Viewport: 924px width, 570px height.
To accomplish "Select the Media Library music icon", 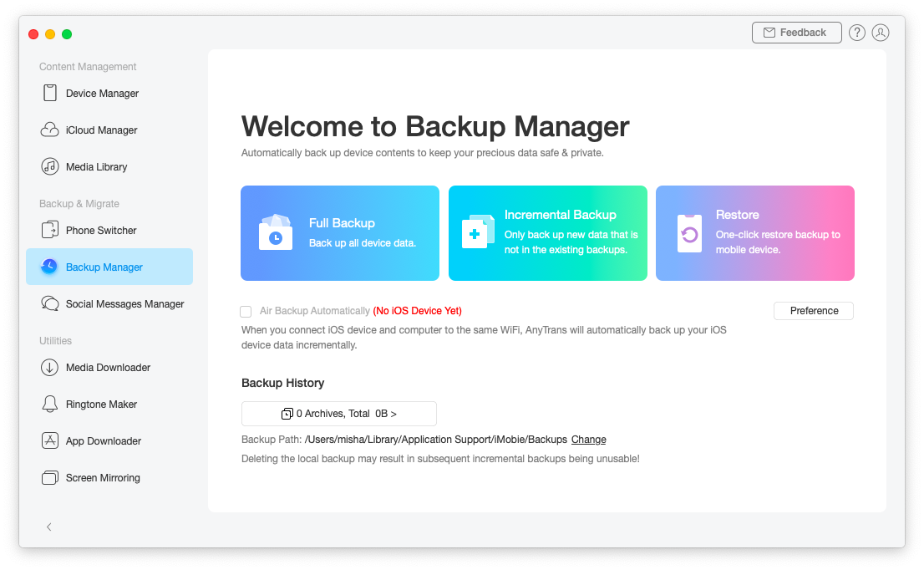I will (x=50, y=166).
